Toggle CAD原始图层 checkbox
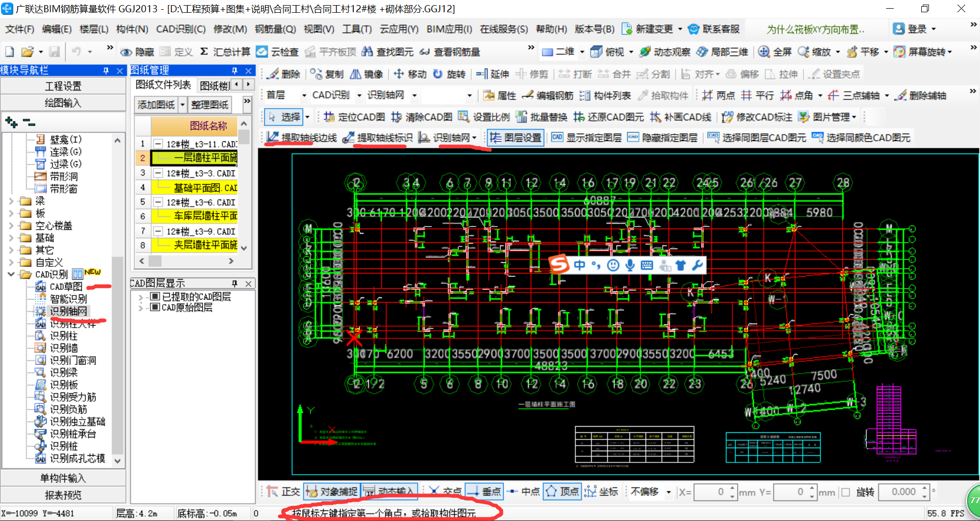Image resolution: width=980 pixels, height=521 pixels. (155, 307)
